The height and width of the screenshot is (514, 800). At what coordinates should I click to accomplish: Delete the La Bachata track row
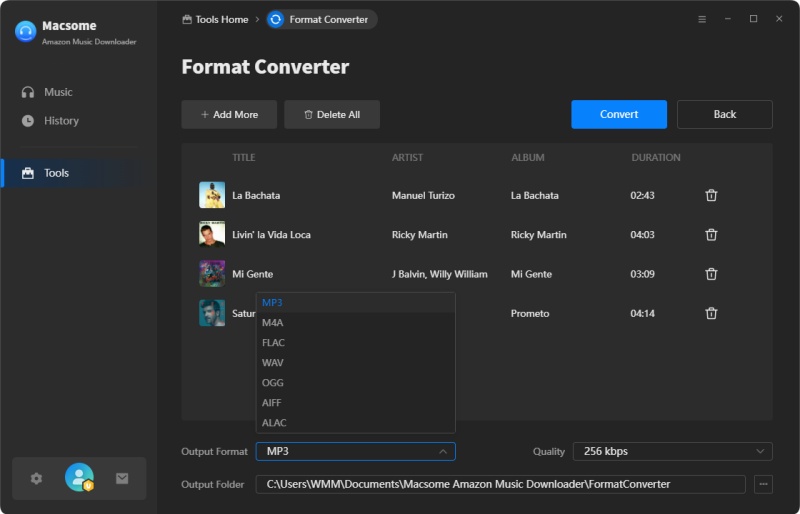[x=711, y=195]
